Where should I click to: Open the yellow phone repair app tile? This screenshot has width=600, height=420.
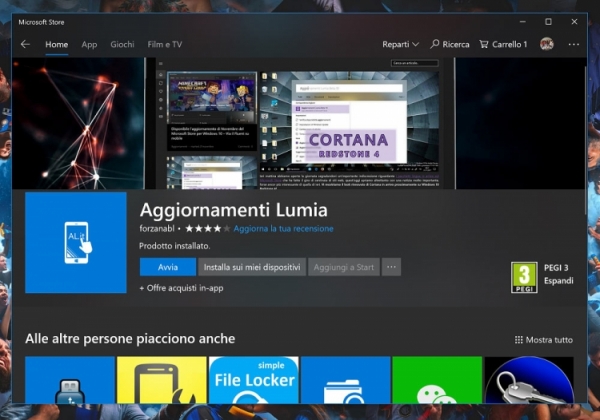point(161,380)
